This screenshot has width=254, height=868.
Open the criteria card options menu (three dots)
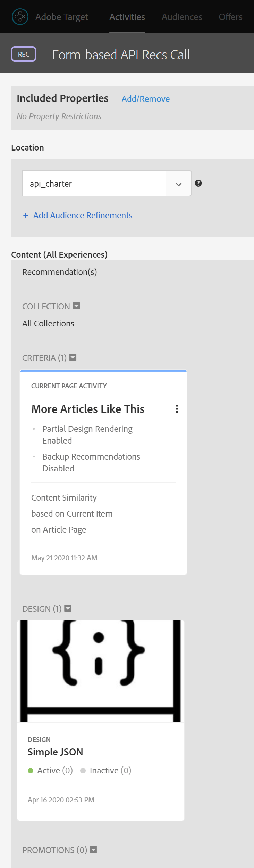point(177,409)
